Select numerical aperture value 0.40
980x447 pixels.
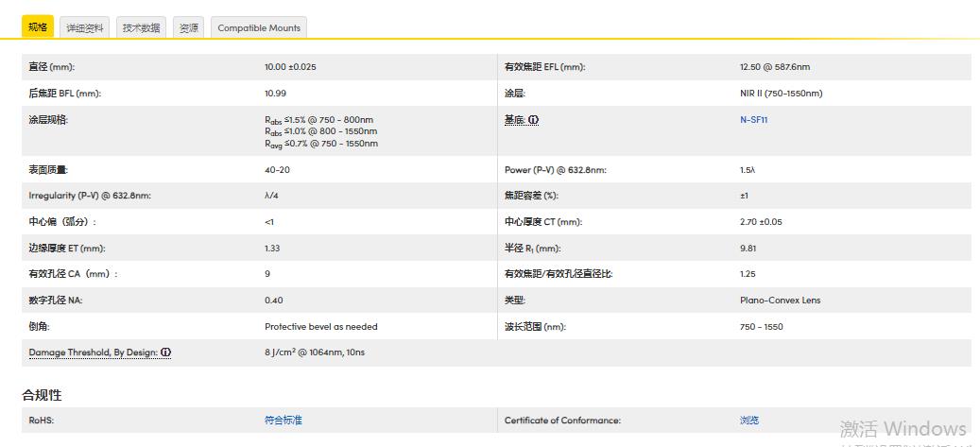click(273, 301)
